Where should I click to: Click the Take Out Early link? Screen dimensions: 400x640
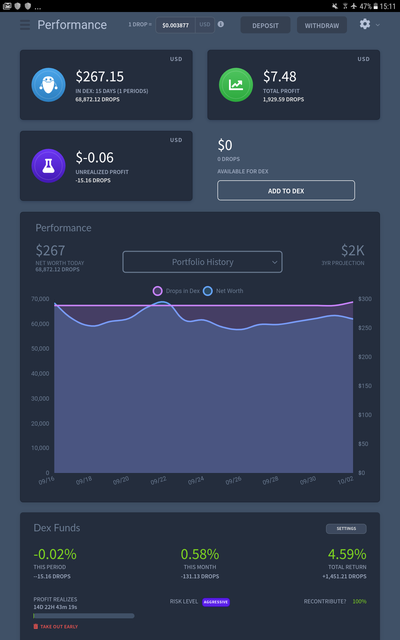pyautogui.click(x=59, y=627)
